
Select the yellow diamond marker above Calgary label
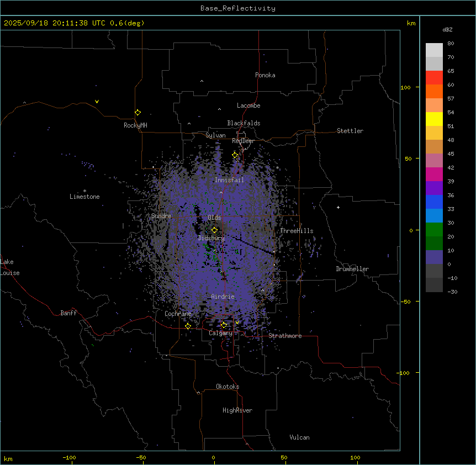tap(224, 325)
